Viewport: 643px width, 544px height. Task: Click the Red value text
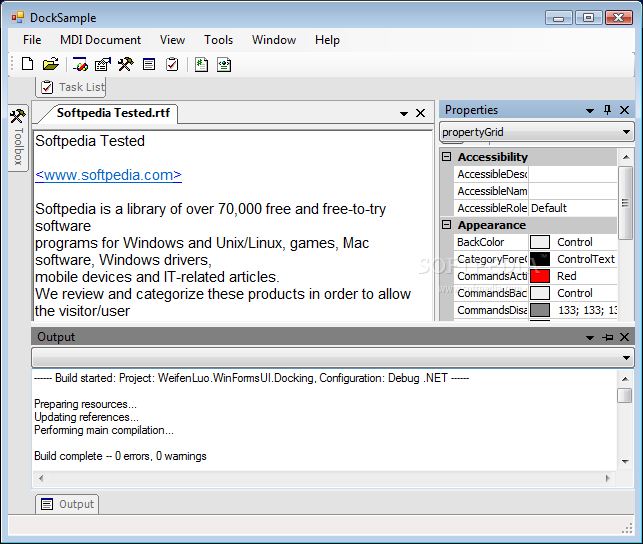point(567,276)
